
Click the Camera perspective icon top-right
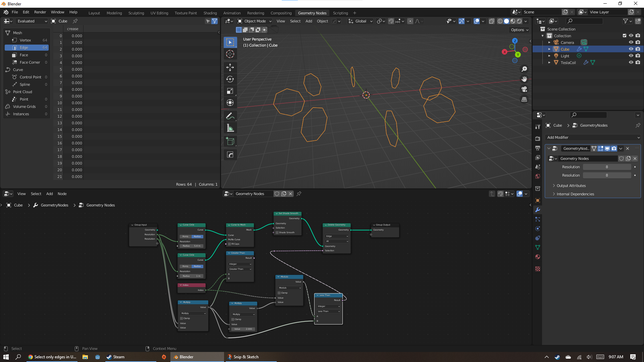pos(525,89)
